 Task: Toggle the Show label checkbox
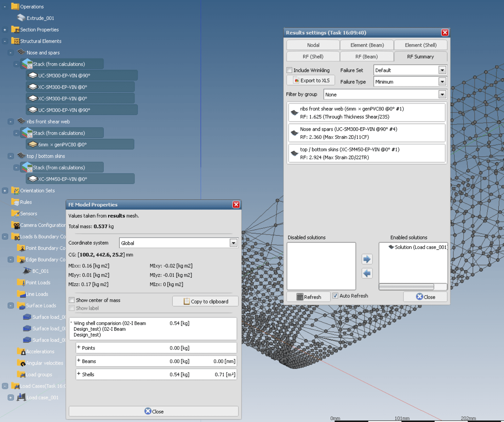72,308
